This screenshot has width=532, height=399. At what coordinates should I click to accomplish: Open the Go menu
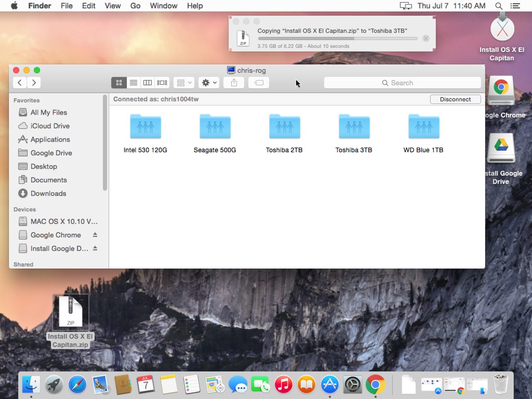pyautogui.click(x=135, y=6)
